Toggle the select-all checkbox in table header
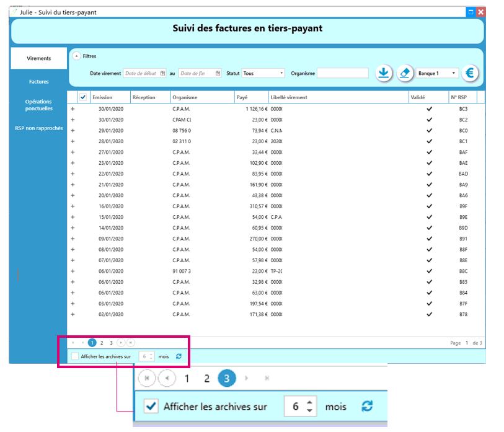 point(83,97)
